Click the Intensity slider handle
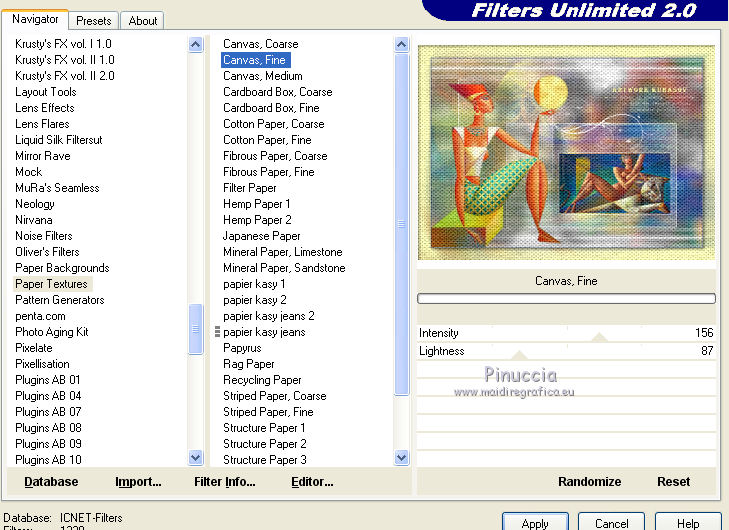The image size is (729, 530). pos(599,338)
